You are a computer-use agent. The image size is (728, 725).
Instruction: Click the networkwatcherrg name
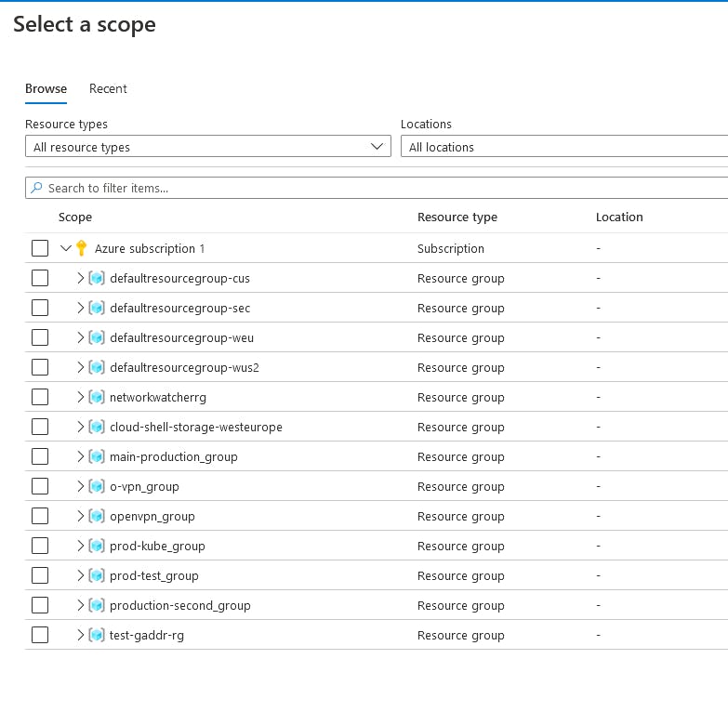[158, 397]
